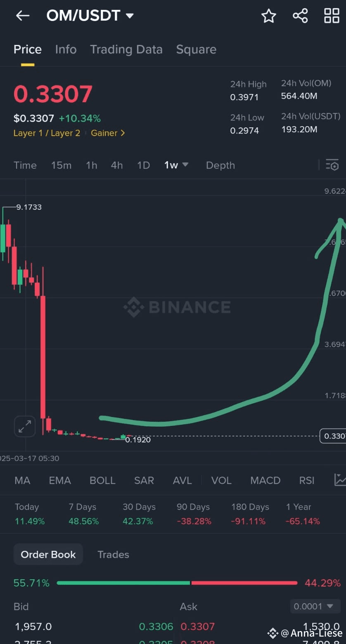Open chart settings icon beside Depth

pos(332,165)
